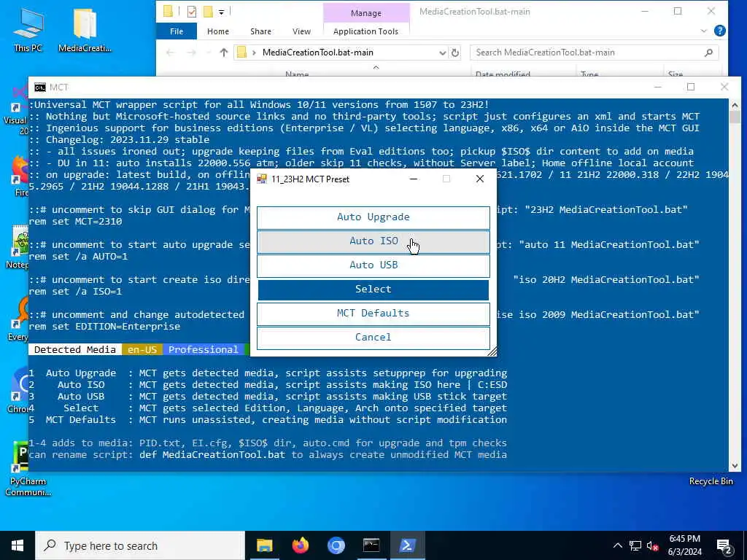The height and width of the screenshot is (560, 747).
Task: Select the MediaCreati... desktop folder
Action: point(85,29)
